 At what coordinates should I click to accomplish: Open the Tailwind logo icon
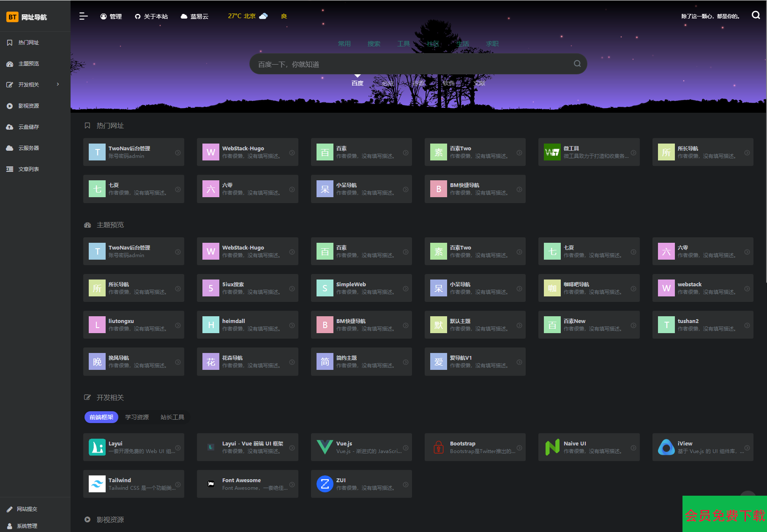[x=97, y=484]
